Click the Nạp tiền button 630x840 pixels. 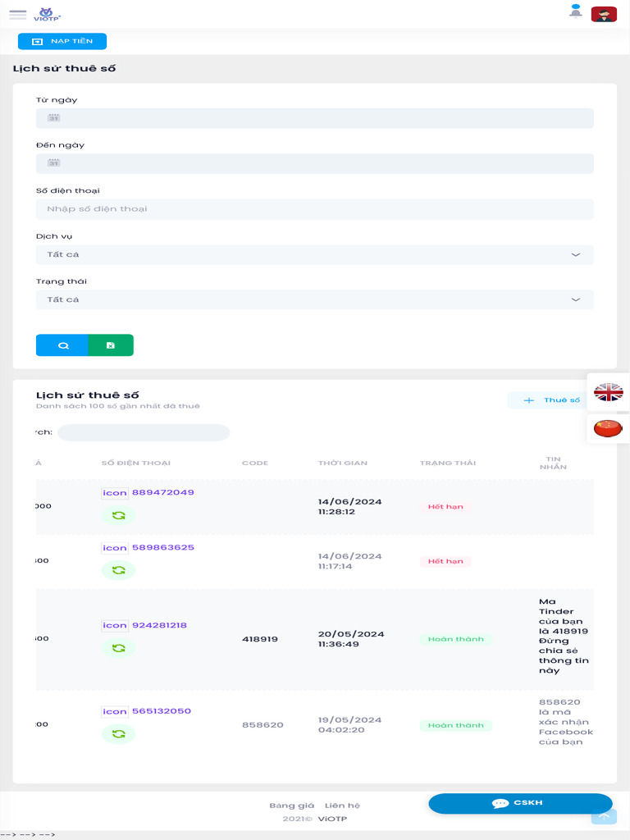tap(62, 41)
